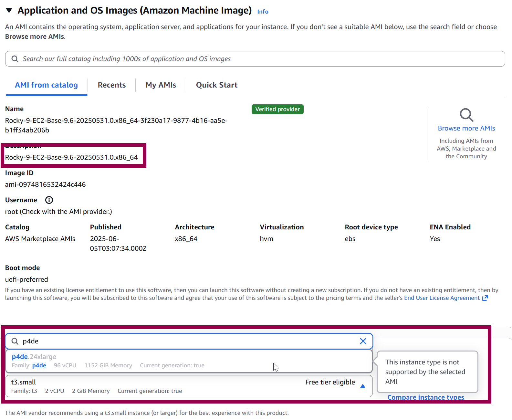The width and height of the screenshot is (512, 420).
Task: Select the Quick Start tab
Action: [216, 85]
